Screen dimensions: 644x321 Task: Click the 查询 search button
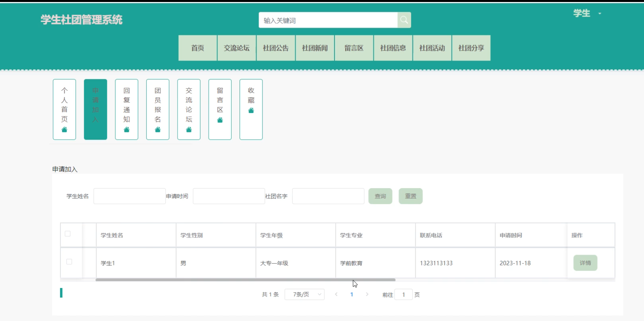point(380,196)
